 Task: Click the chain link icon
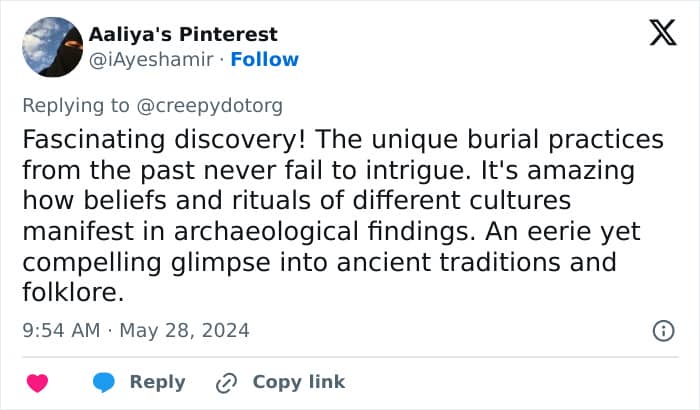coord(226,383)
